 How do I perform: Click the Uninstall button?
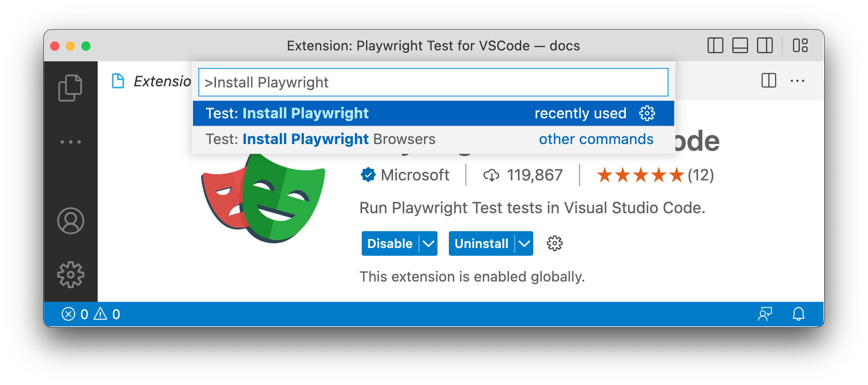tap(481, 243)
